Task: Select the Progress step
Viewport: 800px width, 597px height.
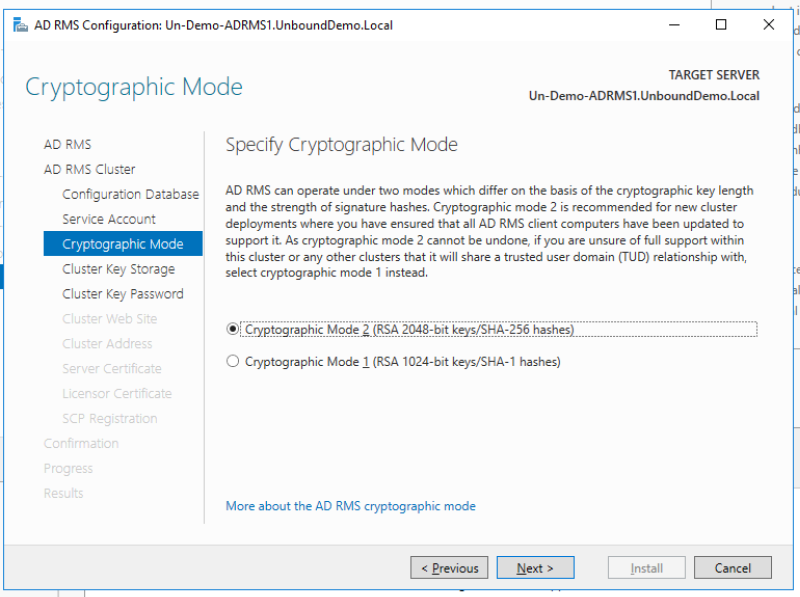Action: pos(68,468)
